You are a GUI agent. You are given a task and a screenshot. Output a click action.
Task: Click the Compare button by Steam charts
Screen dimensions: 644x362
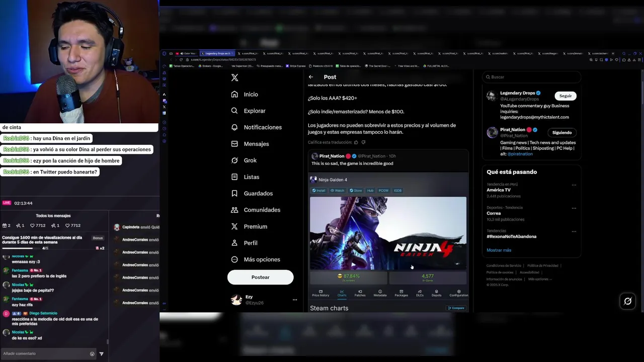tap(456, 308)
